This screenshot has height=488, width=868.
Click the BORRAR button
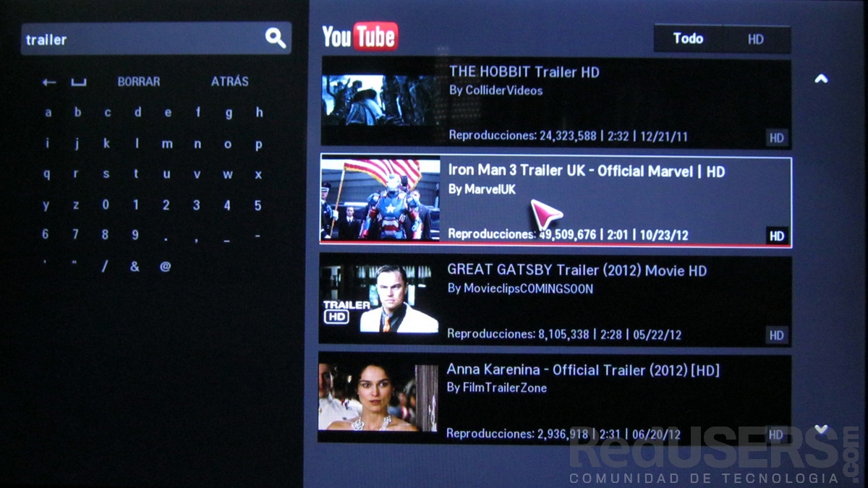click(139, 82)
